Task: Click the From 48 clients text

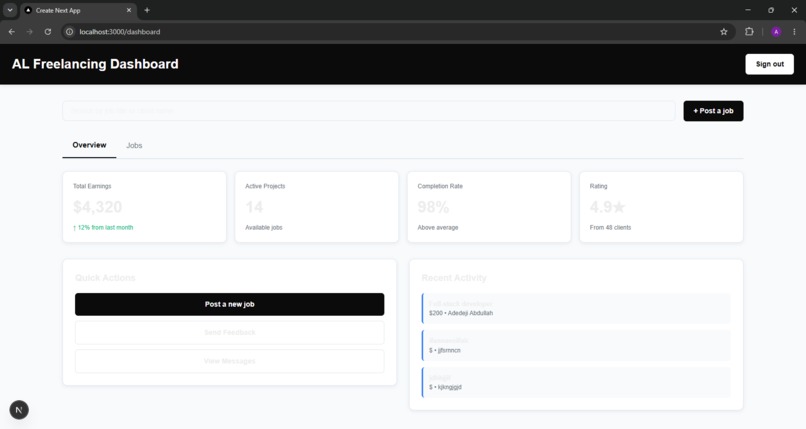Action: (x=610, y=228)
